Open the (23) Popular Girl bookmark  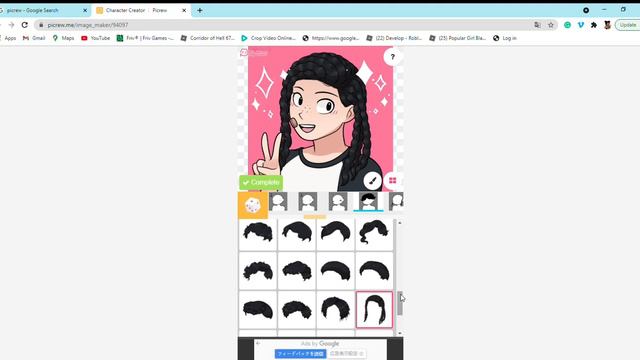pyautogui.click(x=458, y=38)
